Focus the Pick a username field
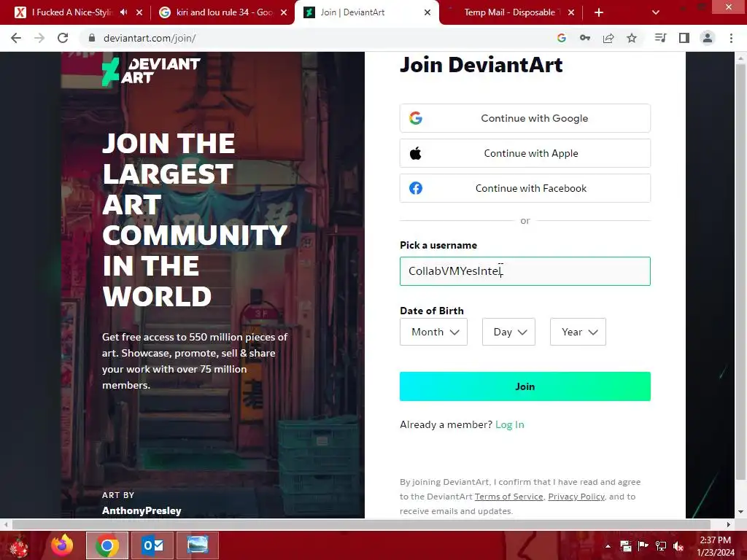This screenshot has height=560, width=747. 525,271
